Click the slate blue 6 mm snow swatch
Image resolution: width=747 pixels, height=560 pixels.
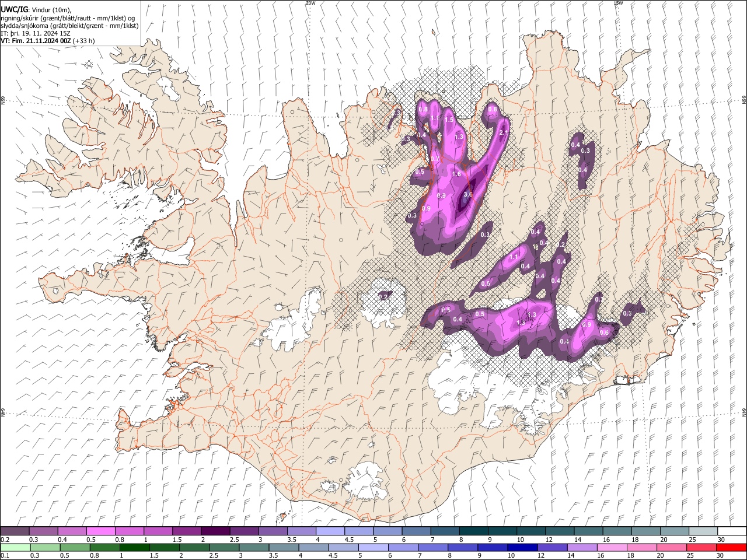(416, 531)
